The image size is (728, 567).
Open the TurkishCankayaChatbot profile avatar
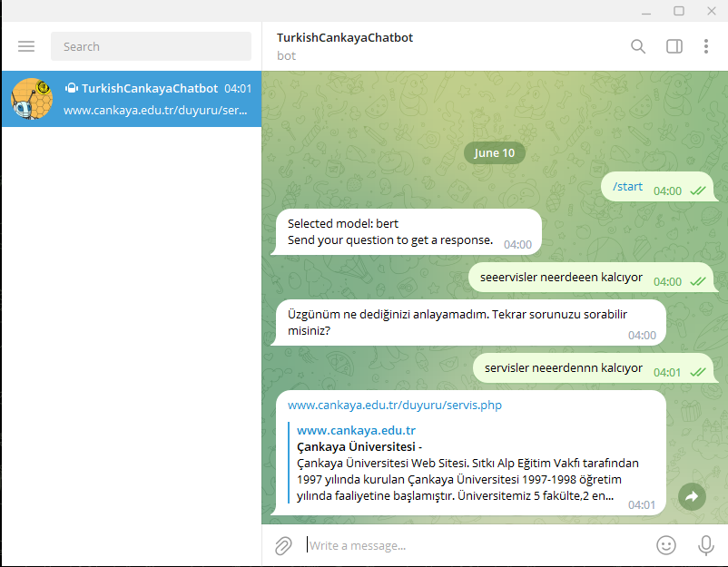coord(31,99)
